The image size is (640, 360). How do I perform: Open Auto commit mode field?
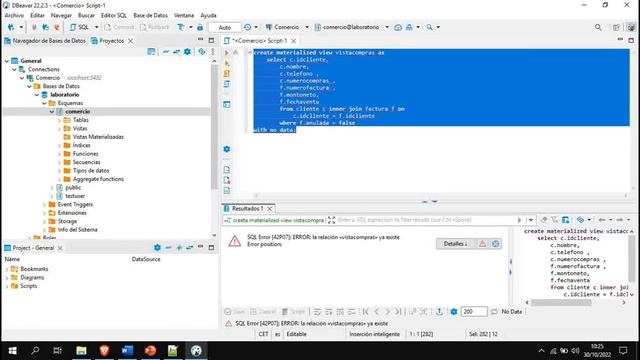coord(224,27)
